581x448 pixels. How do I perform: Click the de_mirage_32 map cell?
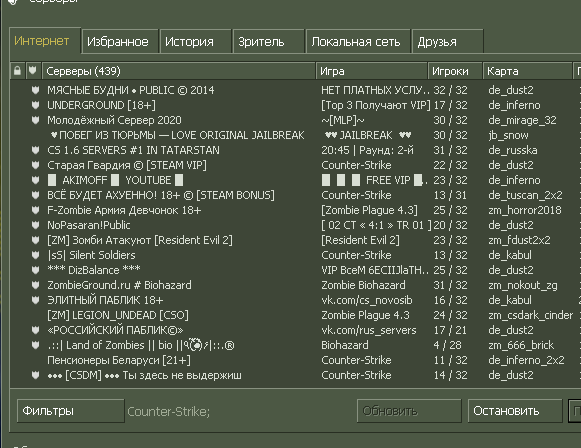522,120
